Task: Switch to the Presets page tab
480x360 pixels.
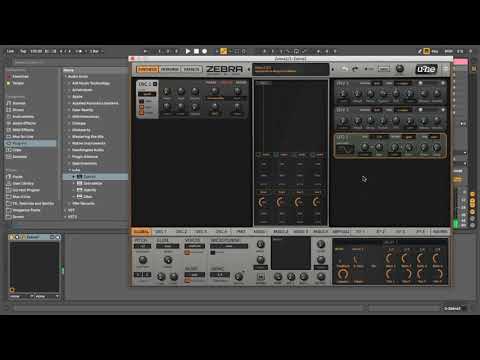Action: [x=191, y=69]
